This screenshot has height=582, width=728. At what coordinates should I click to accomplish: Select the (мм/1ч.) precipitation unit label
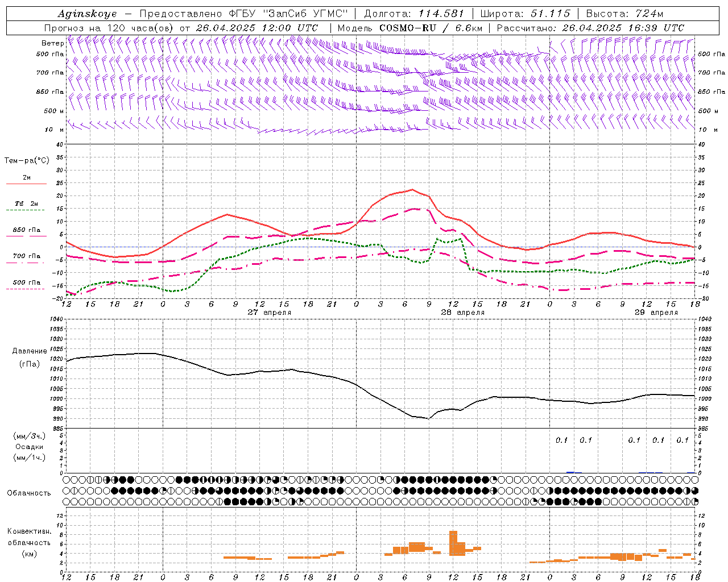click(29, 458)
